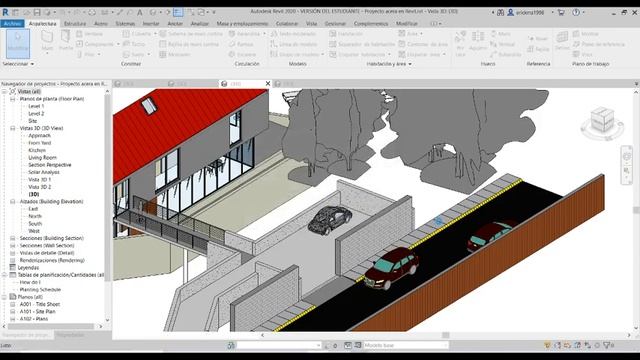Collapse Vistas 3D (3D View) node

[13, 128]
